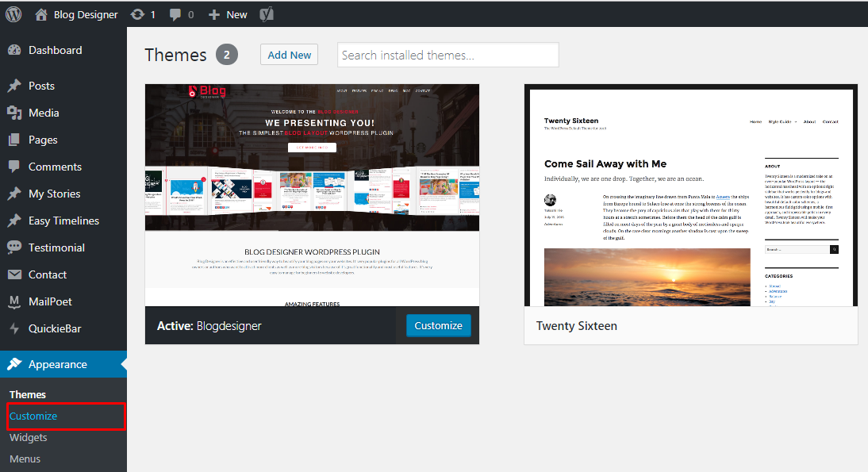Click the Testimonial speech icon

[14, 248]
